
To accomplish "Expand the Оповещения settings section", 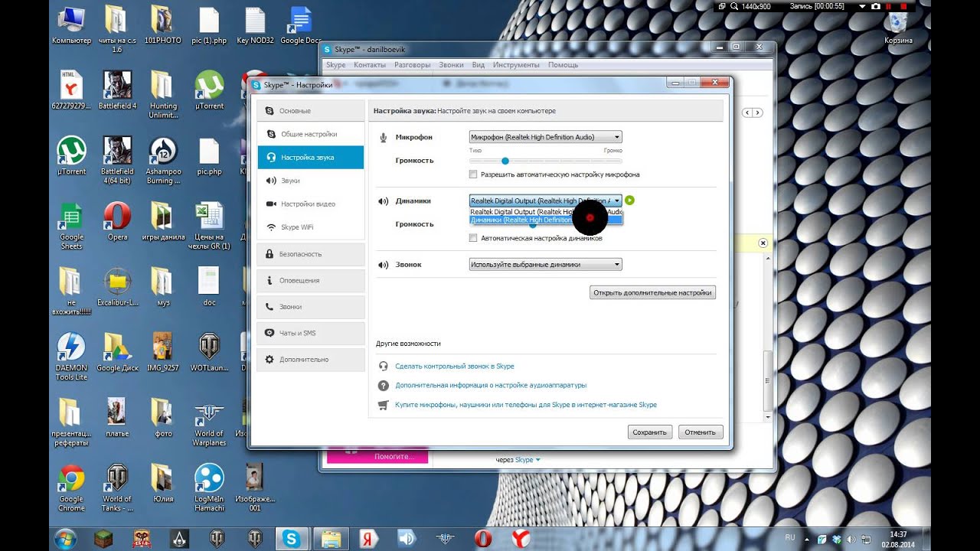I will tap(311, 280).
